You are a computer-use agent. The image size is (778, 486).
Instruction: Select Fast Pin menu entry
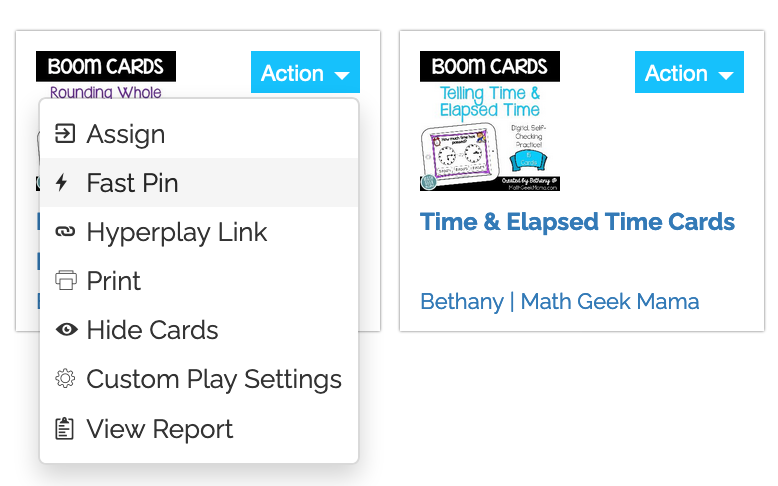(198, 182)
